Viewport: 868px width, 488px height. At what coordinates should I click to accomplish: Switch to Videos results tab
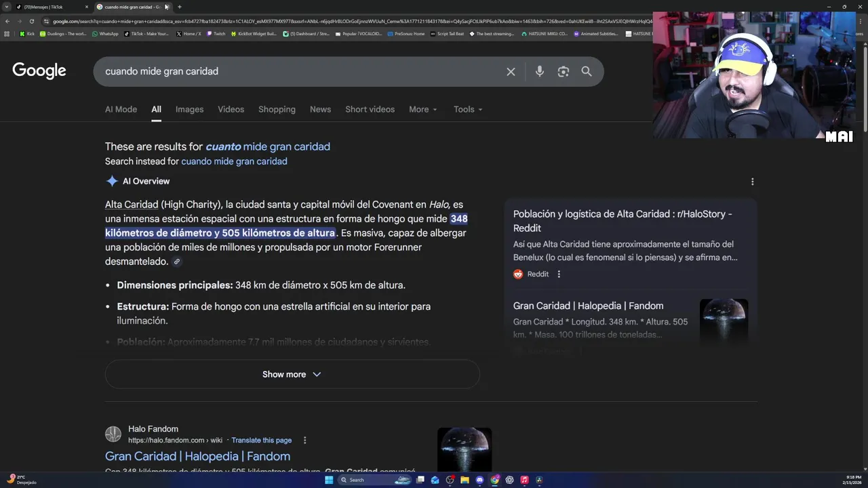click(x=231, y=109)
